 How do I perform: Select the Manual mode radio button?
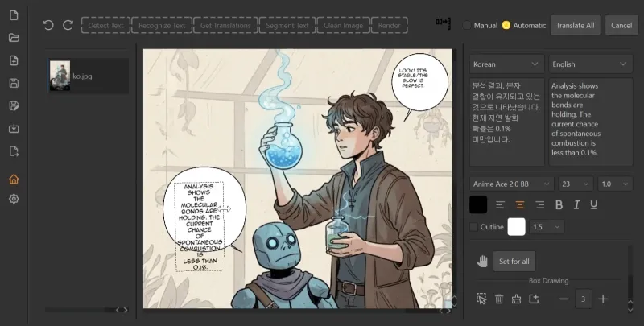tap(467, 25)
